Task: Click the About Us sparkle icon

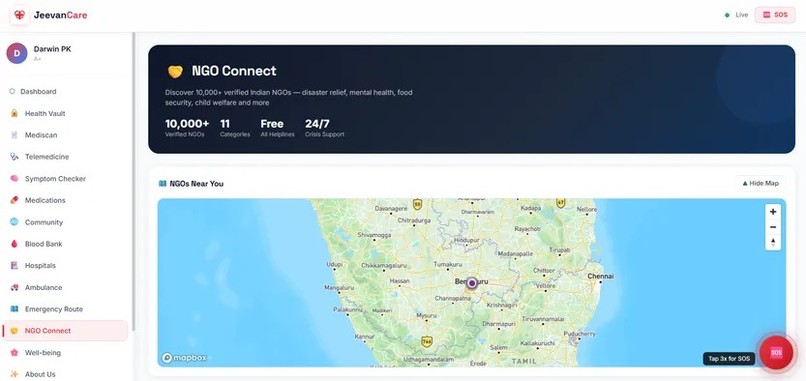Action: [x=14, y=374]
